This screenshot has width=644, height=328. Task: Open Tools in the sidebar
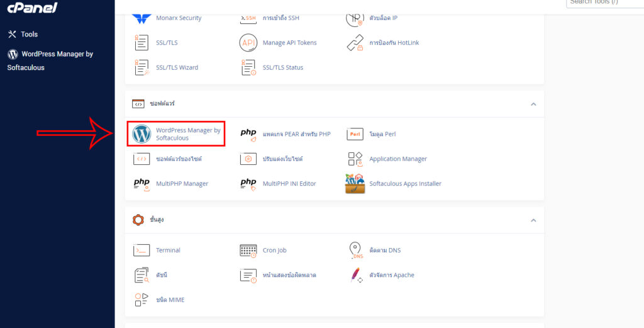point(23,34)
